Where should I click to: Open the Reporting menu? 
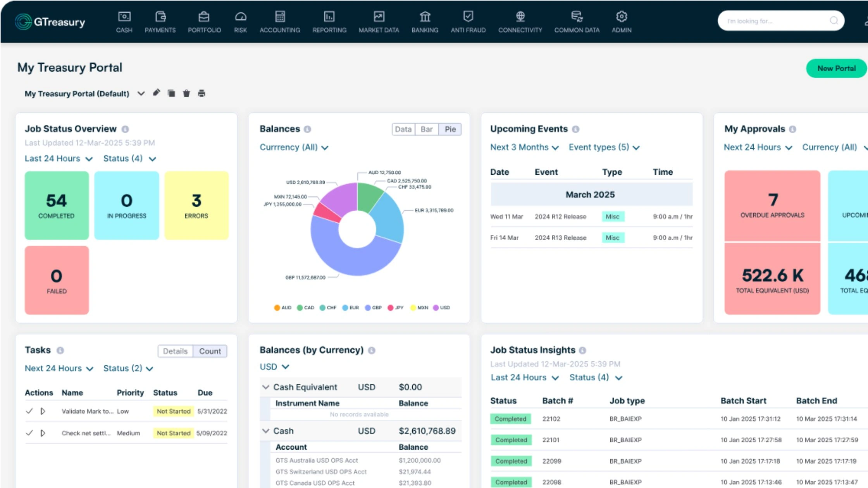click(329, 22)
